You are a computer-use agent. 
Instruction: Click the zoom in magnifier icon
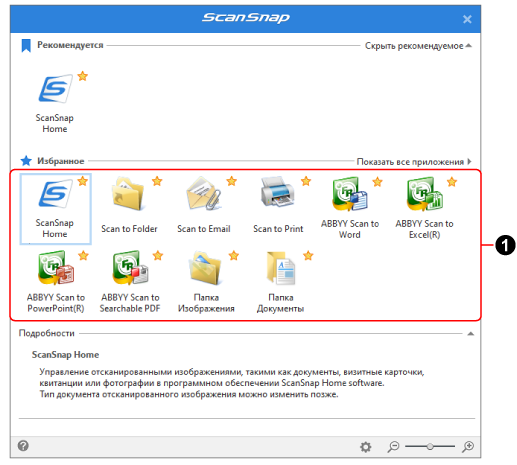pyautogui.click(x=468, y=446)
